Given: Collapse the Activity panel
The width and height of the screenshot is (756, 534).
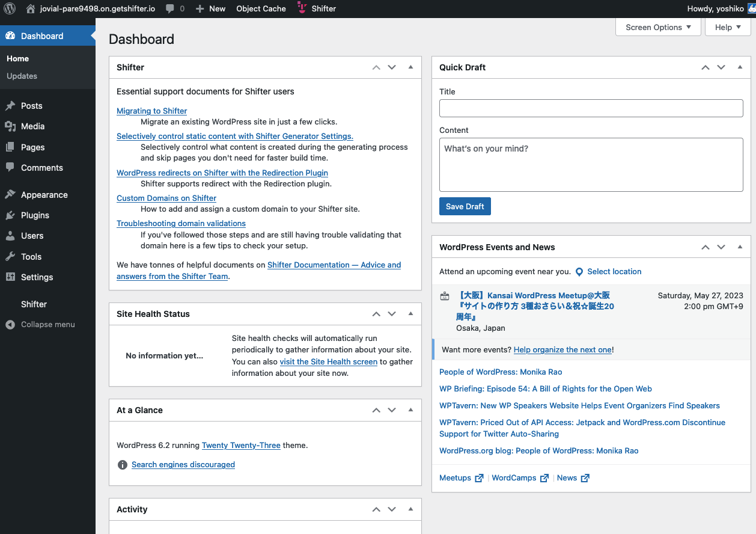Looking at the screenshot, I should click(410, 509).
